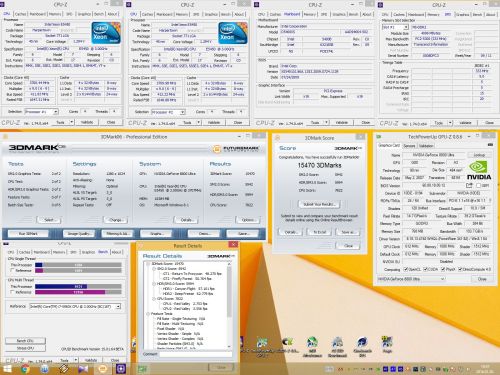Click Stress CPU button in CPU-Z

[x=25, y=348]
